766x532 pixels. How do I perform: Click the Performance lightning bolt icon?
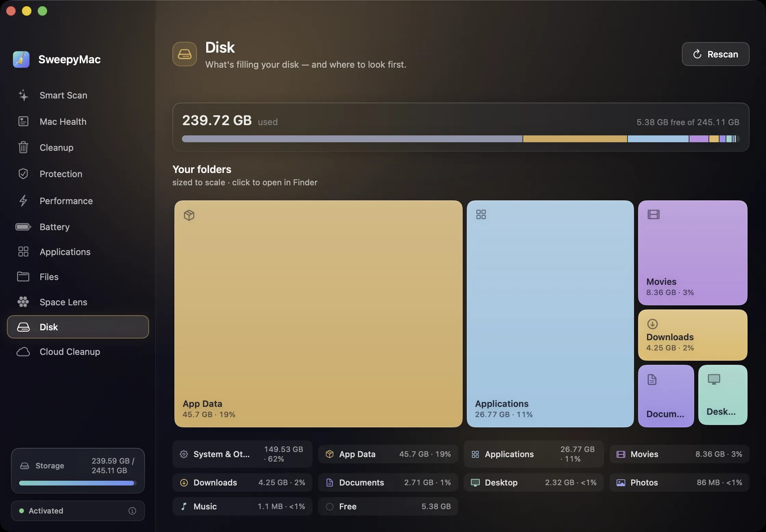pos(23,201)
